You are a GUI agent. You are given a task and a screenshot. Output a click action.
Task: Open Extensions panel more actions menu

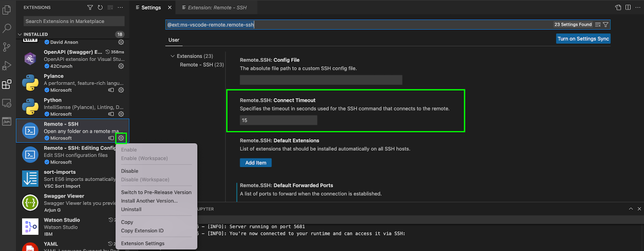point(120,7)
